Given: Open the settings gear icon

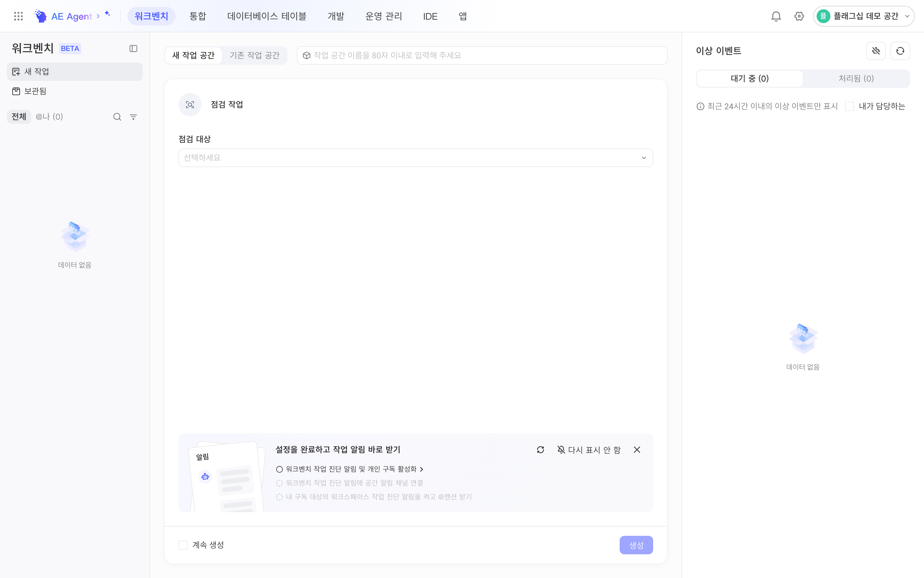Looking at the screenshot, I should [799, 16].
